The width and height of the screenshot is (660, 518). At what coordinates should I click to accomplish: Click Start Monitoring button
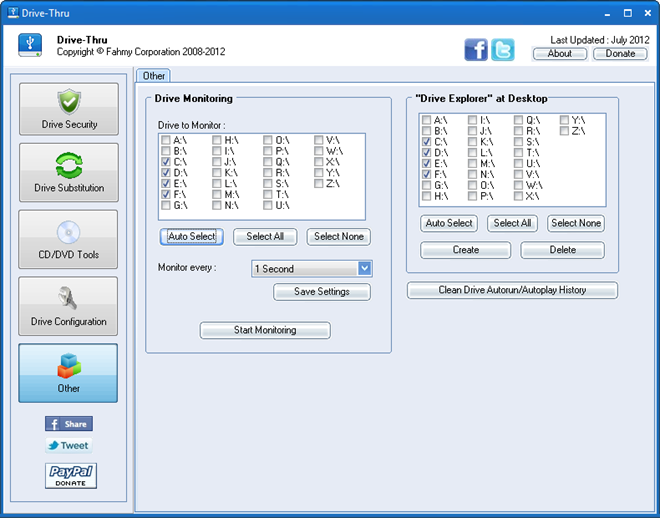tap(264, 330)
